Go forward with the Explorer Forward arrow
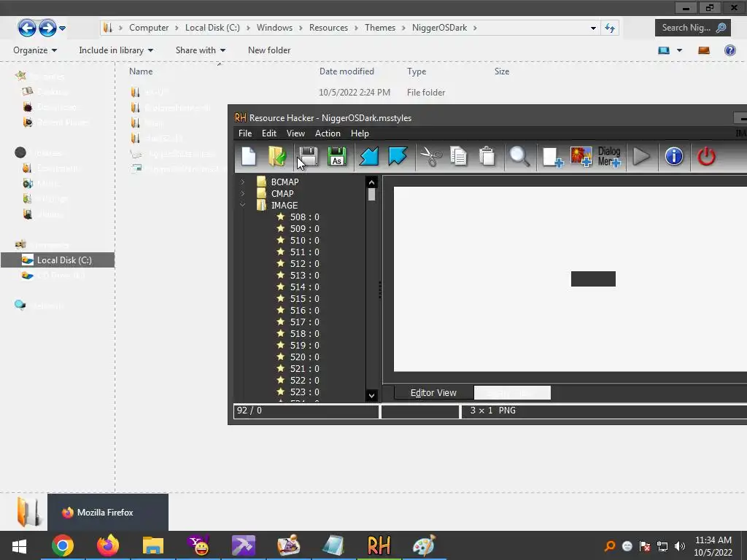The height and width of the screenshot is (560, 747). tap(47, 28)
